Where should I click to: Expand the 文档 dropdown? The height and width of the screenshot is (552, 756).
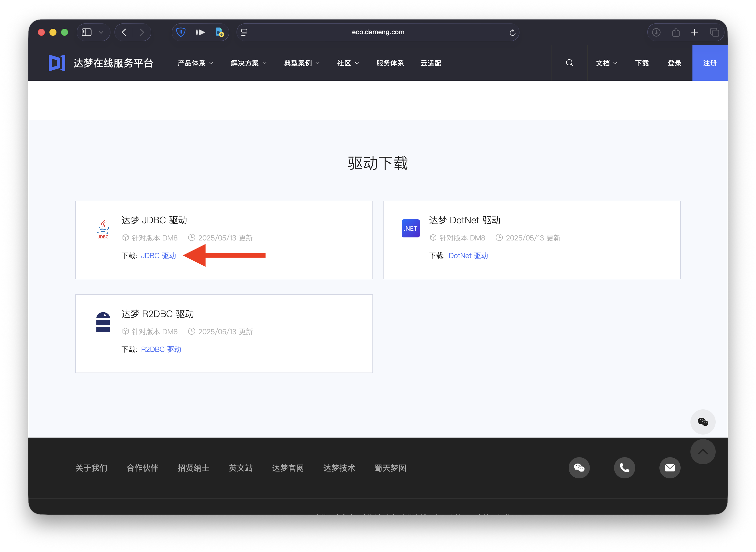606,63
